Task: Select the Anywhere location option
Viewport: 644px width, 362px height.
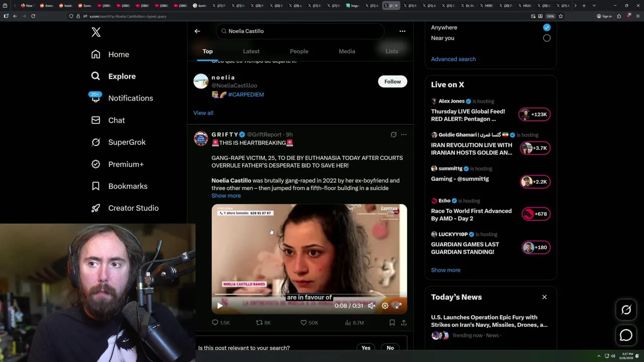Action: pyautogui.click(x=547, y=27)
